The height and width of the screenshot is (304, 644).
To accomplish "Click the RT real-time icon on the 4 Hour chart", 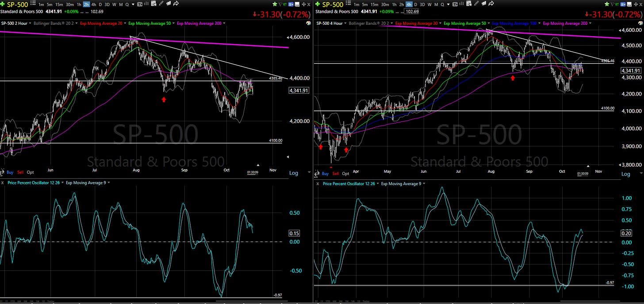I will [617, 4].
